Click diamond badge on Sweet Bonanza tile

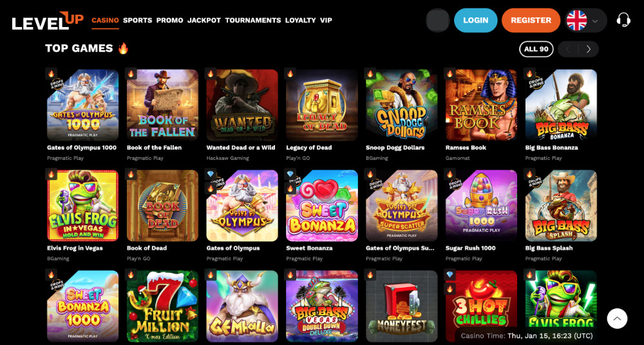(290, 174)
